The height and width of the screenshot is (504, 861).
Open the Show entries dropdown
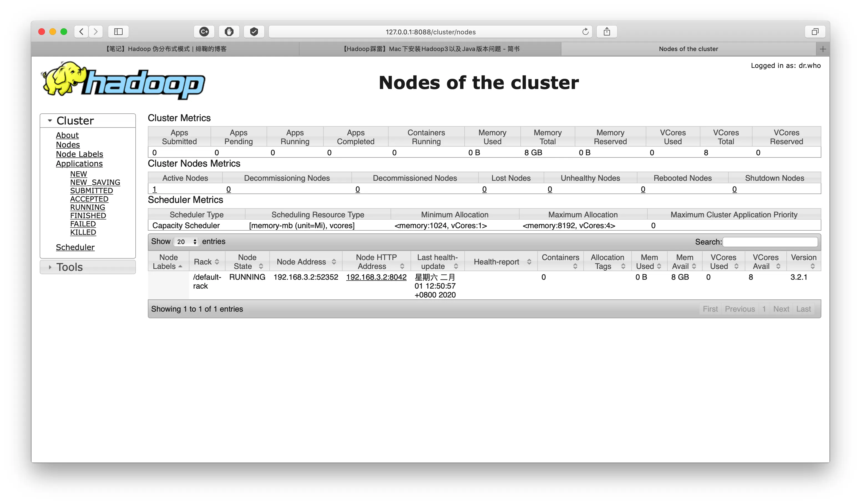coord(186,242)
